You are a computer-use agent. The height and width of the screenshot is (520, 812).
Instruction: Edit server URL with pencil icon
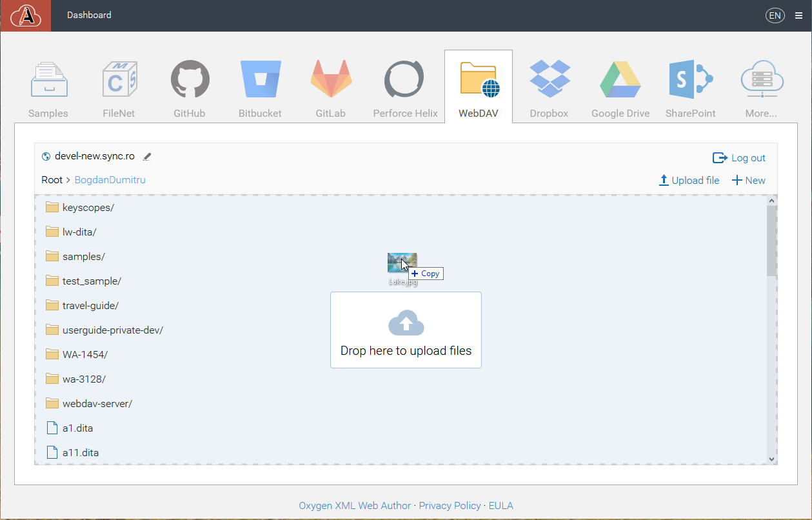(147, 156)
